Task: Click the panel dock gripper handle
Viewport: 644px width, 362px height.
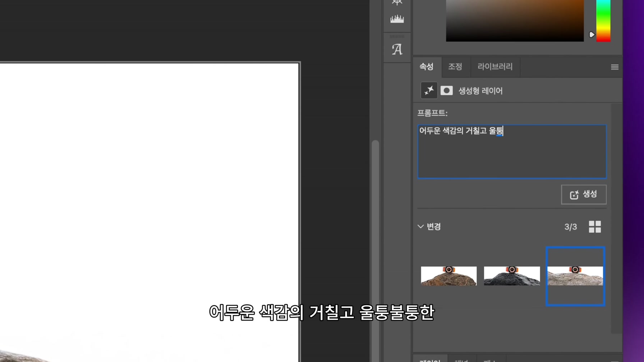Action: [397, 36]
